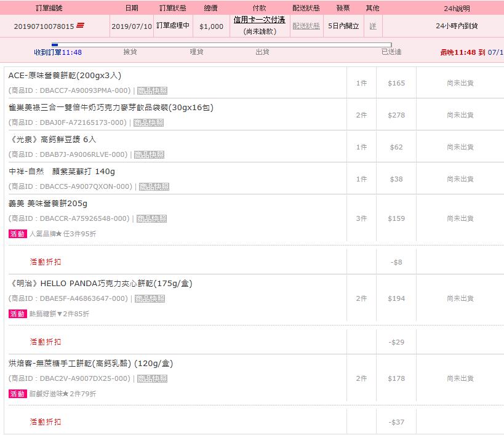Click the 尚未出貨 status for HELLO PANDA

click(460, 298)
